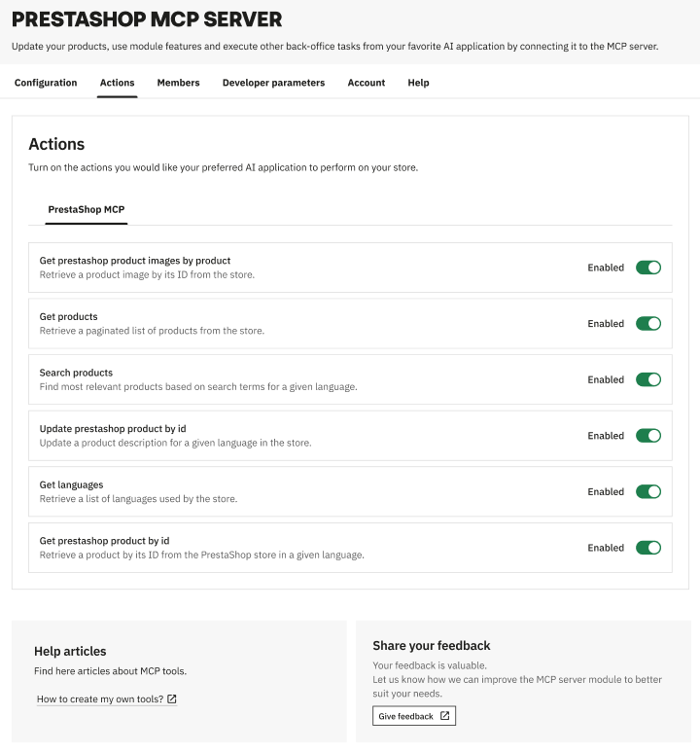Toggle off the Get products action

[x=647, y=324]
